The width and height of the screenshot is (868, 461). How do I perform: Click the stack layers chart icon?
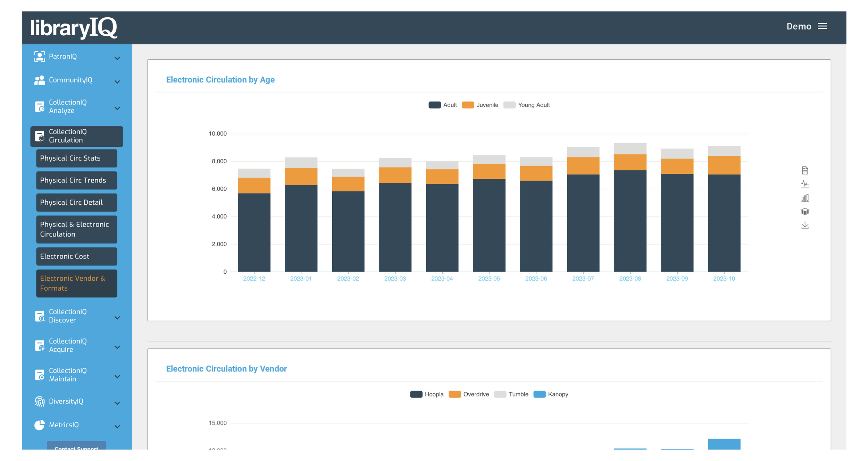pyautogui.click(x=805, y=212)
